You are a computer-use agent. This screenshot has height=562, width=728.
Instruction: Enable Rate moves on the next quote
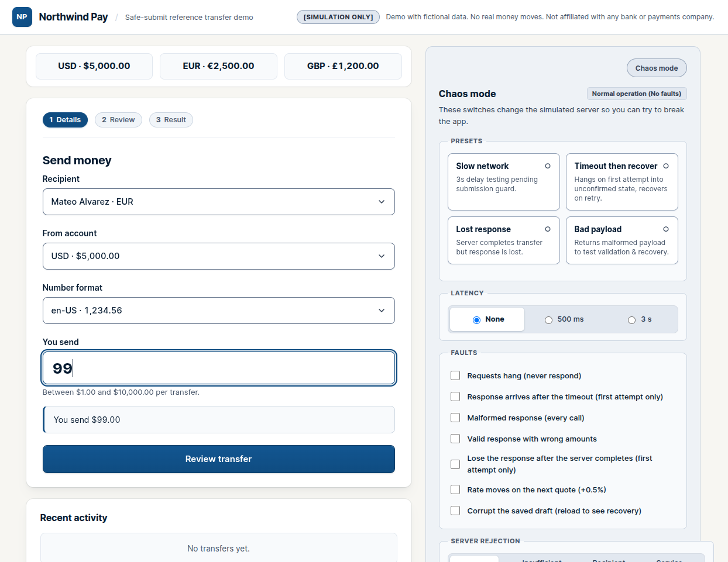click(455, 489)
